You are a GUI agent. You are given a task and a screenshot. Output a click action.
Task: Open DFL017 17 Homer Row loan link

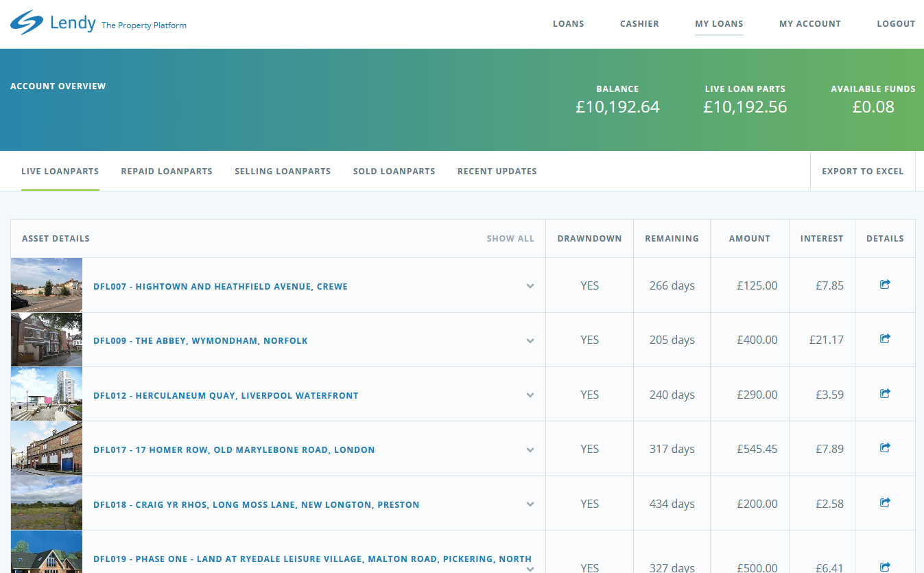(234, 450)
